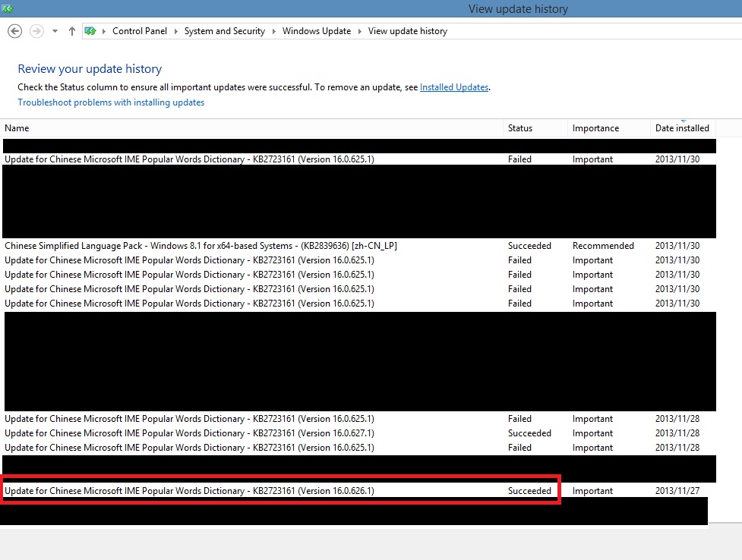Sort by Name column header
The height and width of the screenshot is (560, 742).
(x=251, y=128)
